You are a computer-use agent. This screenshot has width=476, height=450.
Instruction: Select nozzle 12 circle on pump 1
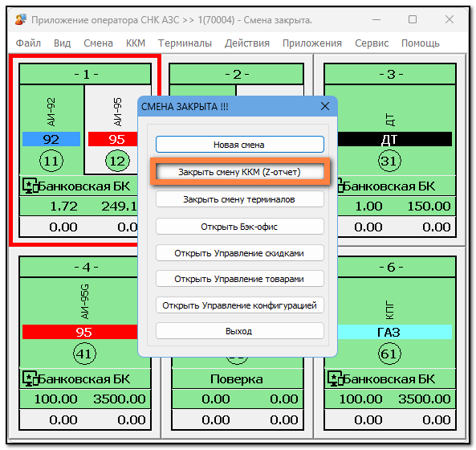[x=117, y=161]
